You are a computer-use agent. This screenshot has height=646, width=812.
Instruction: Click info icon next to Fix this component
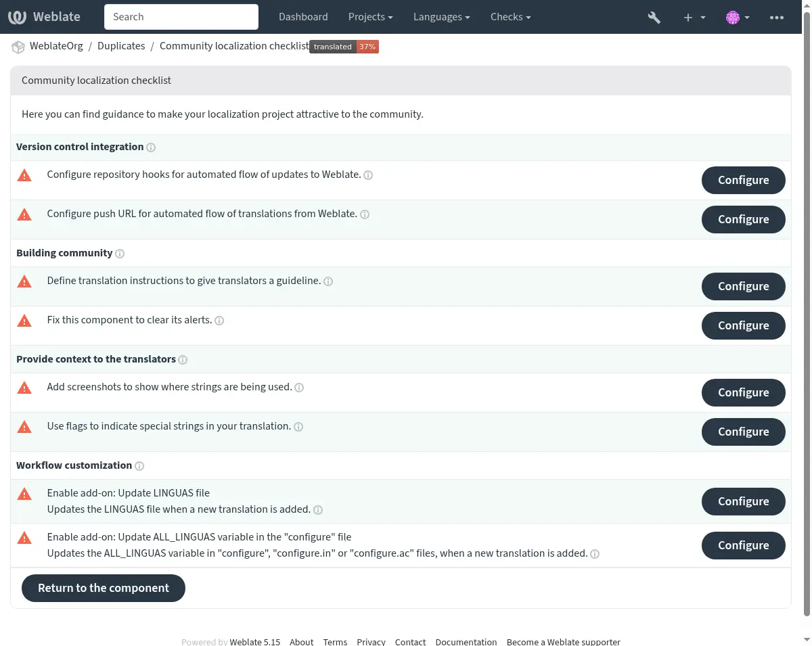click(219, 321)
